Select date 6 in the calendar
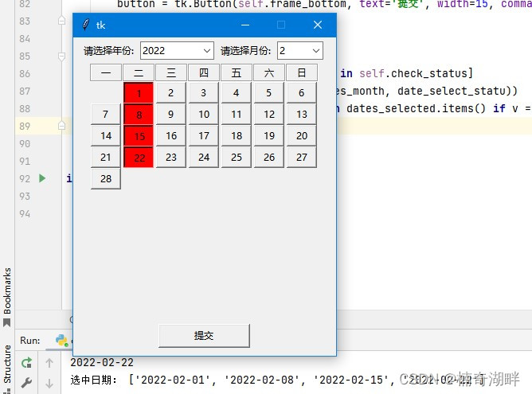Image resolution: width=532 pixels, height=394 pixels. pyautogui.click(x=302, y=93)
